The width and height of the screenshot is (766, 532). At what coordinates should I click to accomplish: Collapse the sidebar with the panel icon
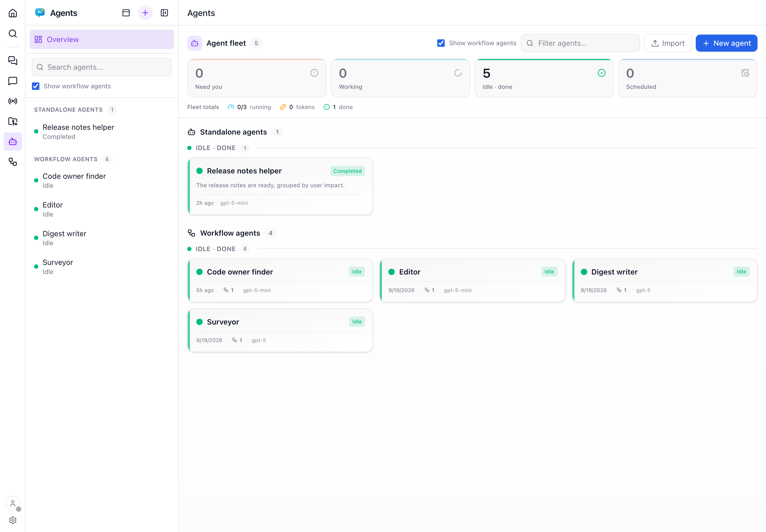click(164, 13)
